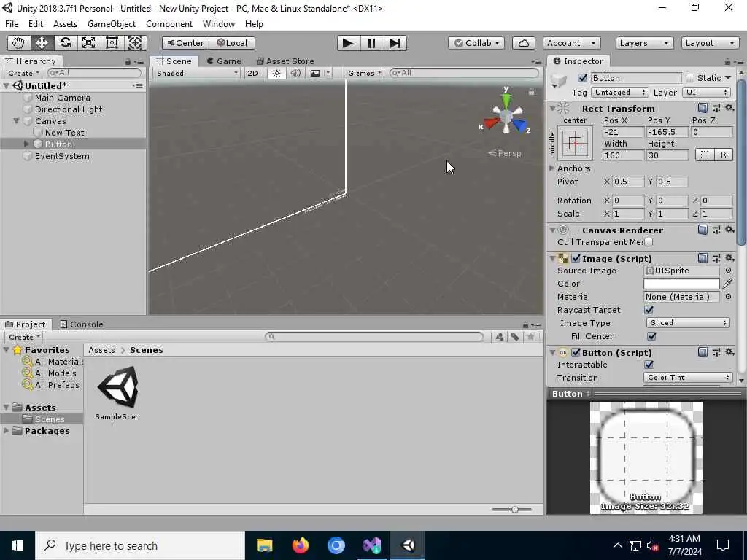This screenshot has height=560, width=747.
Task: Open the Component menu
Action: pyautogui.click(x=169, y=24)
